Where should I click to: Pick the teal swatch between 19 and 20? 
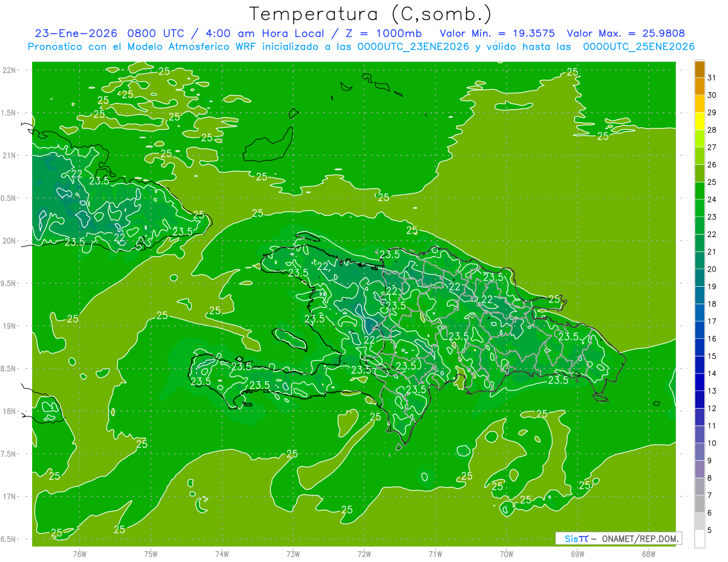(x=699, y=278)
